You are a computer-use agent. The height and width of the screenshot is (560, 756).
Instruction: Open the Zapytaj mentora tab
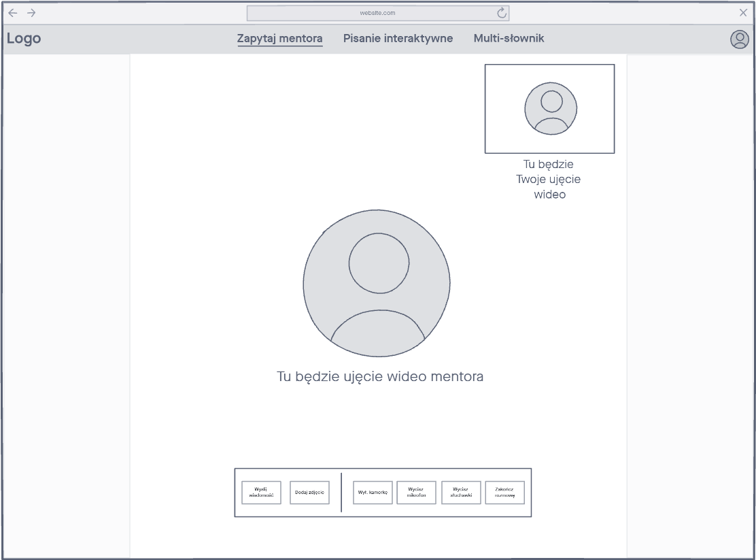(x=279, y=39)
